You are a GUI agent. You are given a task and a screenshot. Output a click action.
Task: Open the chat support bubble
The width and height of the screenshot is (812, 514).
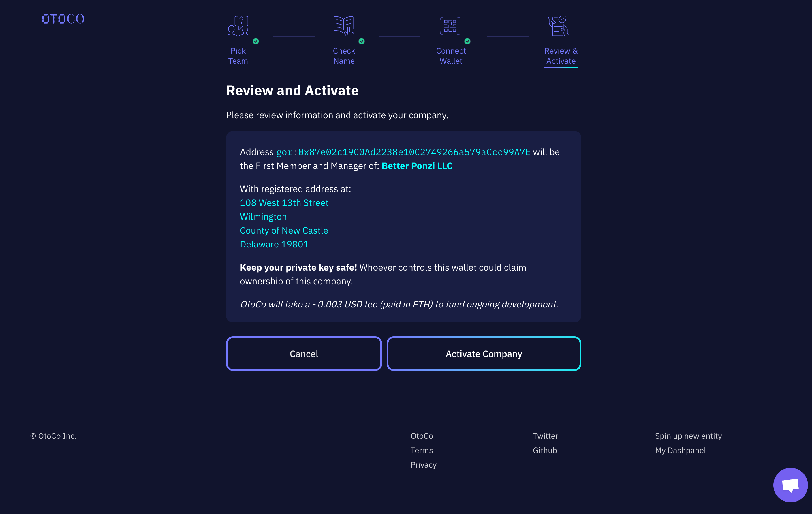[790, 485]
